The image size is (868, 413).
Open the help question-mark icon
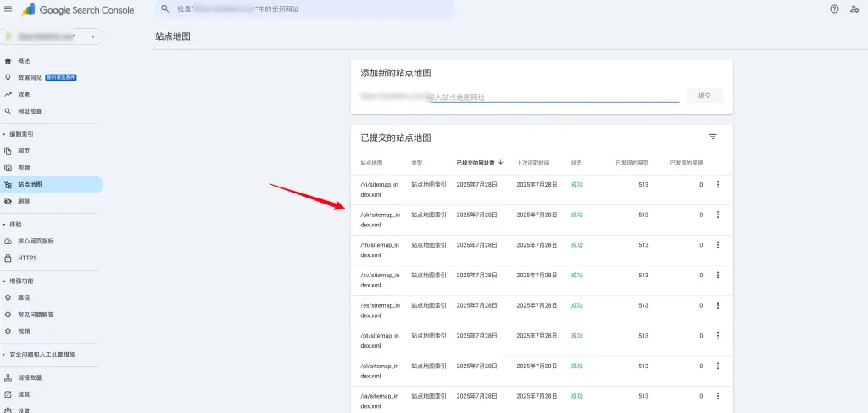point(834,8)
